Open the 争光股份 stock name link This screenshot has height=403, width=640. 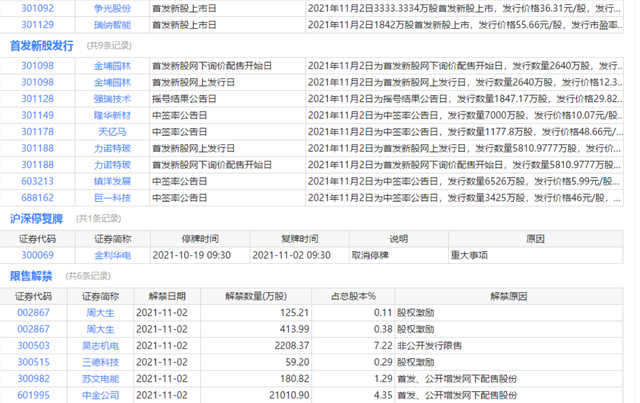point(112,8)
